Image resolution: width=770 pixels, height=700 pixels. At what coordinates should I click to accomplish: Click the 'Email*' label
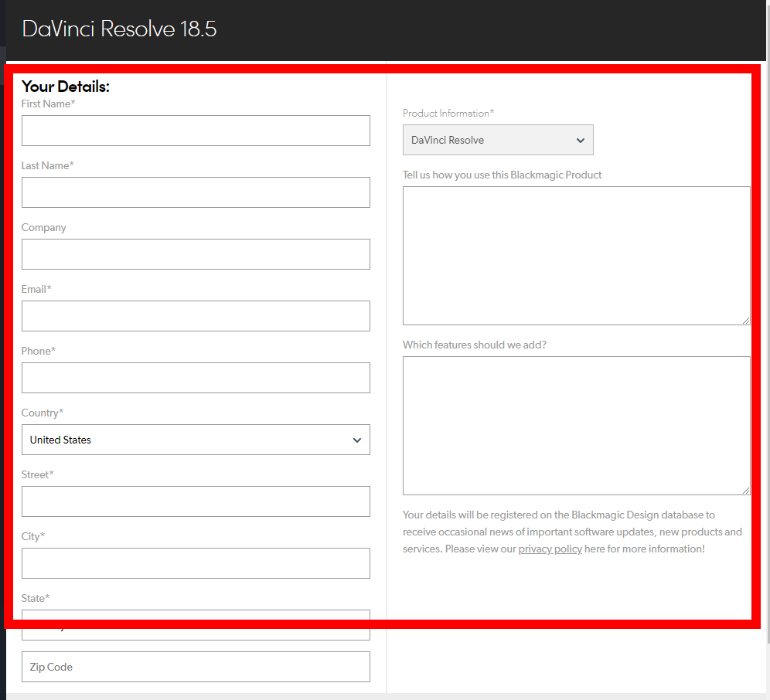pos(36,289)
